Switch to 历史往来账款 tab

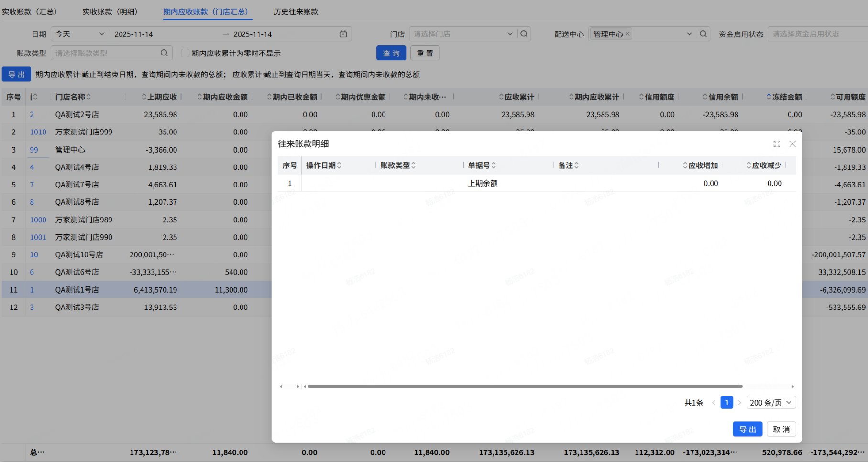(296, 11)
